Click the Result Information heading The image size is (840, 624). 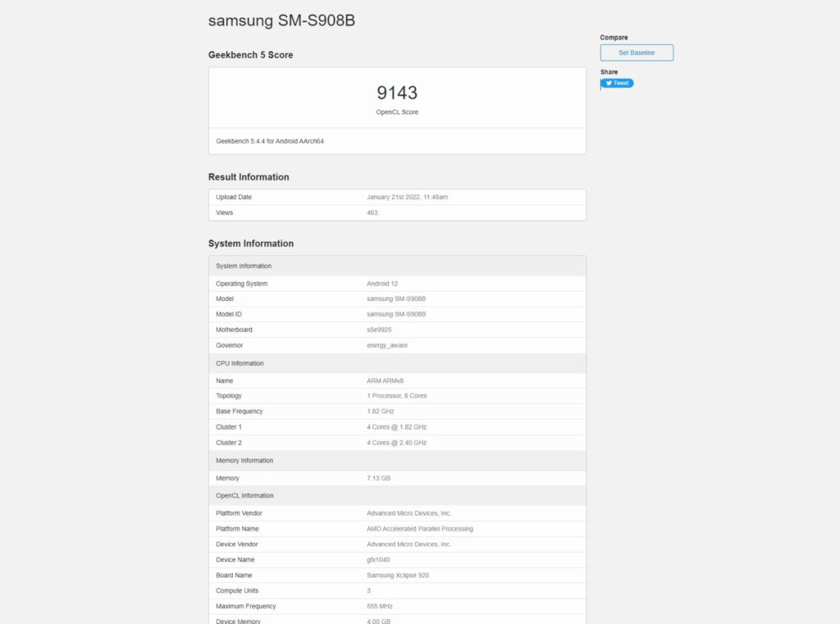coord(247,177)
